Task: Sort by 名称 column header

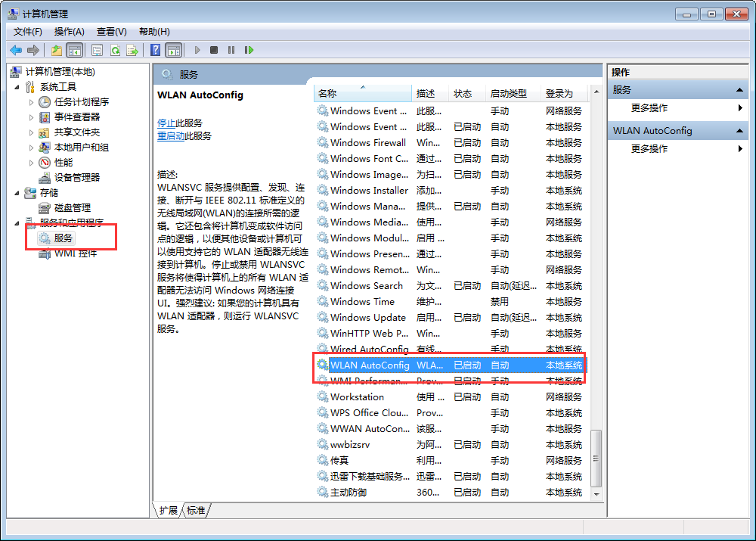Action: tap(363, 93)
